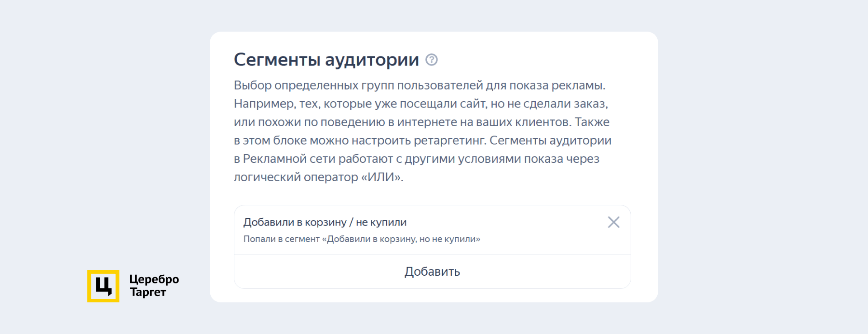The height and width of the screenshot is (334, 868).
Task: Click the words «в этом блоке» in the description
Action: pos(270,141)
